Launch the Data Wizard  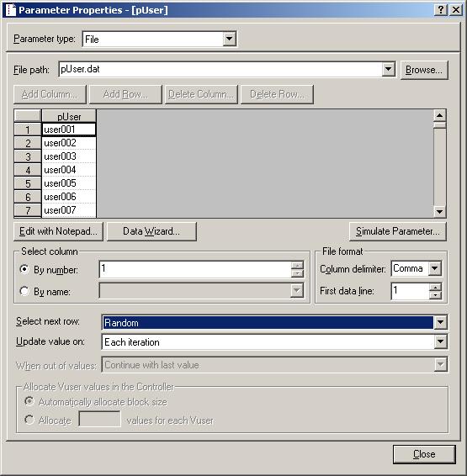151,231
